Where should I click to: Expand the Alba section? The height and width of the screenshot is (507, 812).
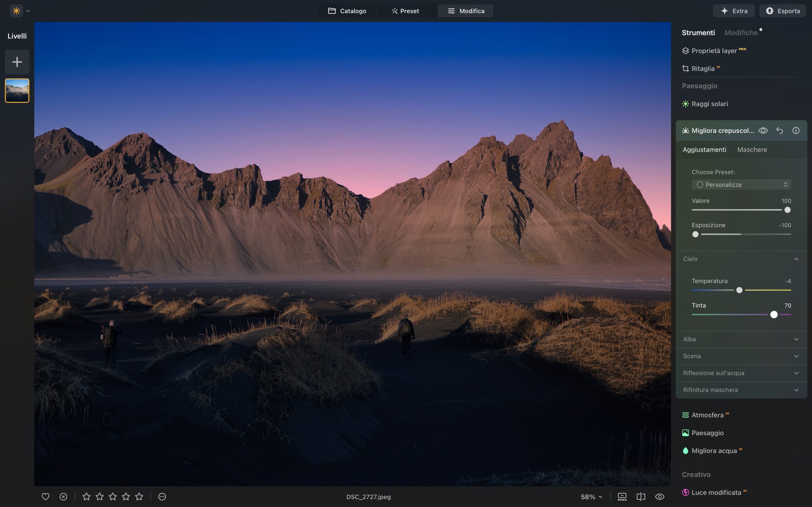(796, 339)
